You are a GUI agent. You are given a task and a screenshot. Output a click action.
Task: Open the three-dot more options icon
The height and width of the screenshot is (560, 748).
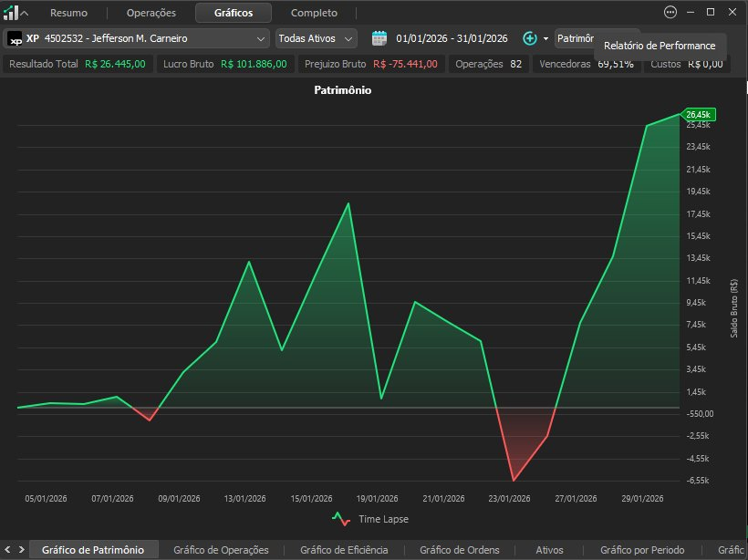pos(670,13)
